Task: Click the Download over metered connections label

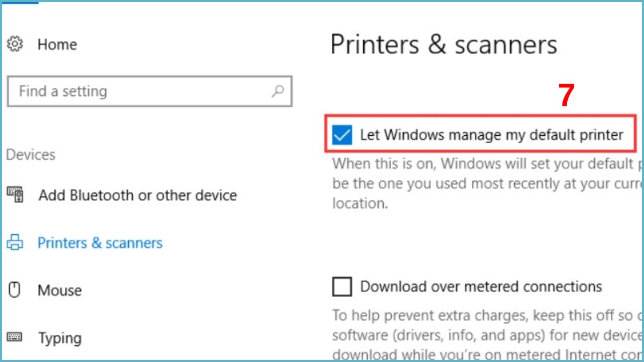Action: coord(480,286)
